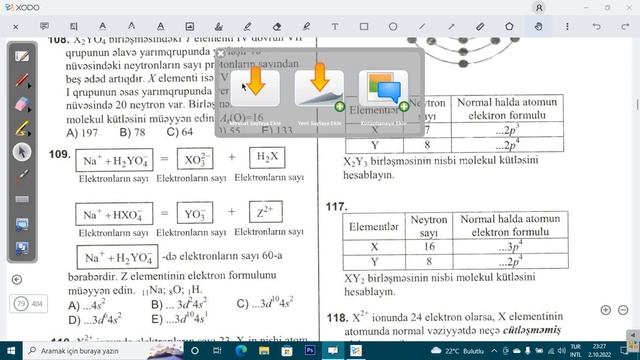Select the squiggly underline text tool
This screenshot has width=640, height=360.
click(131, 27)
